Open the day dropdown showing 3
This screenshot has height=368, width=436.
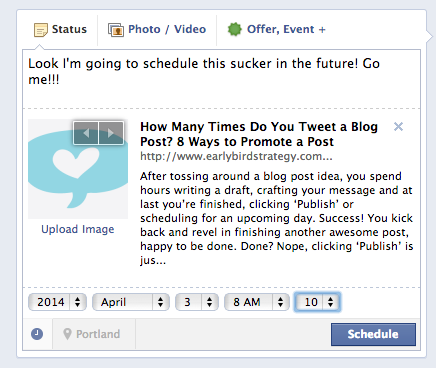(x=197, y=302)
